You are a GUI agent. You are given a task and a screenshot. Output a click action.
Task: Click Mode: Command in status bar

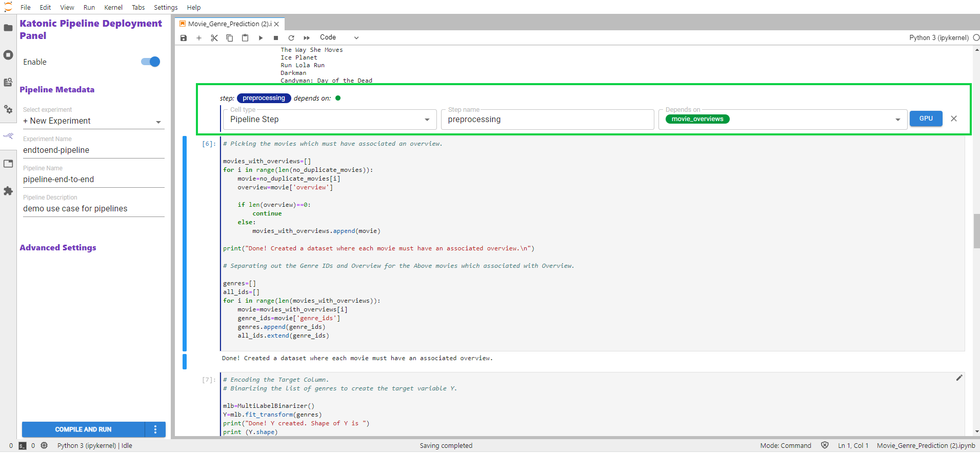[x=786, y=446]
